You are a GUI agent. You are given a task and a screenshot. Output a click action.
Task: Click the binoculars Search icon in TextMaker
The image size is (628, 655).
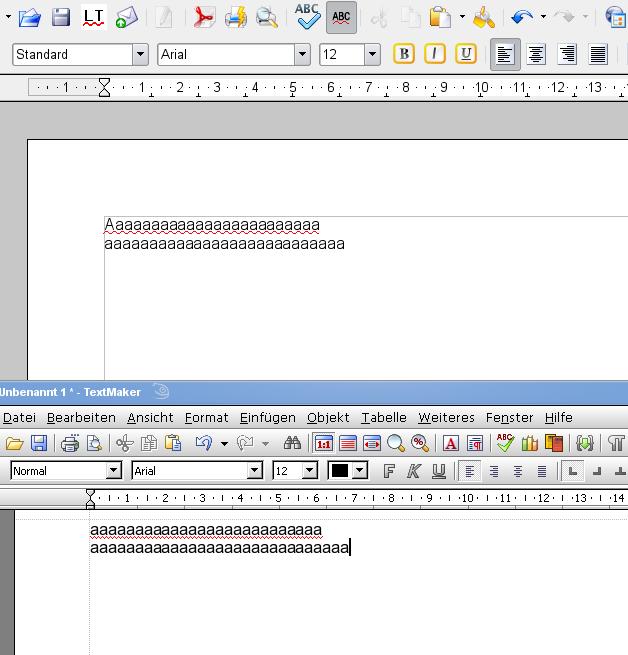(292, 443)
